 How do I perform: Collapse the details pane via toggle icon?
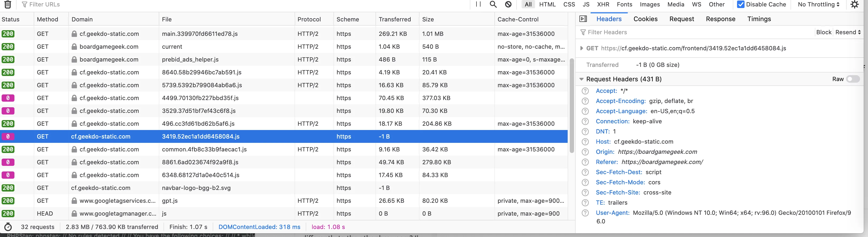[583, 19]
